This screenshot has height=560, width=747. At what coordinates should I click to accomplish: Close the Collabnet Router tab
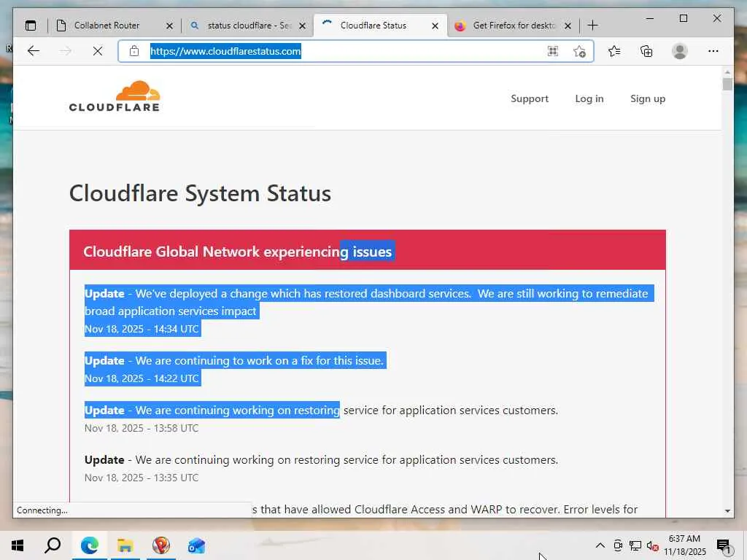point(169,26)
